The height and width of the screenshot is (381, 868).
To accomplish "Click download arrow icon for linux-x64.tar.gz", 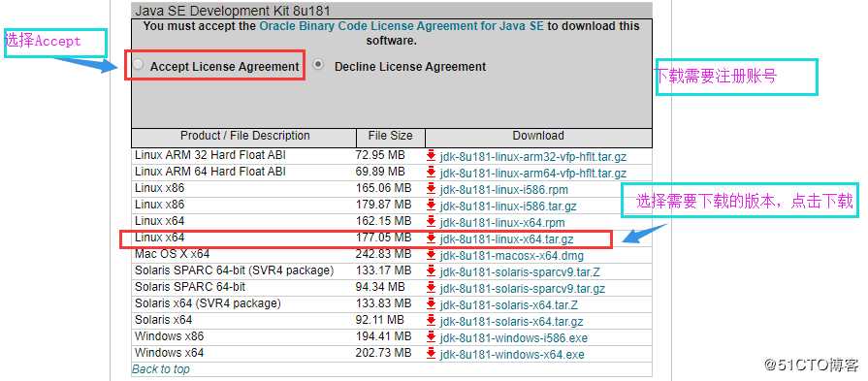I will pyautogui.click(x=432, y=238).
